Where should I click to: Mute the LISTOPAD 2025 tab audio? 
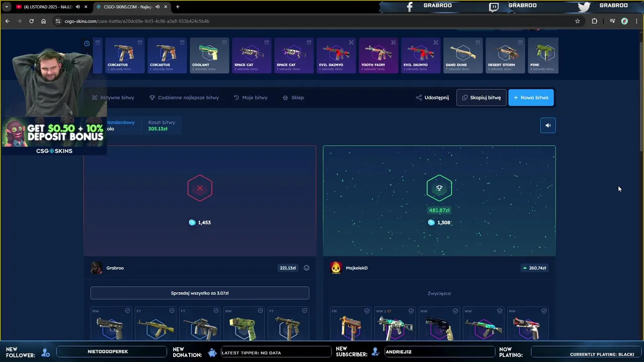(77, 7)
